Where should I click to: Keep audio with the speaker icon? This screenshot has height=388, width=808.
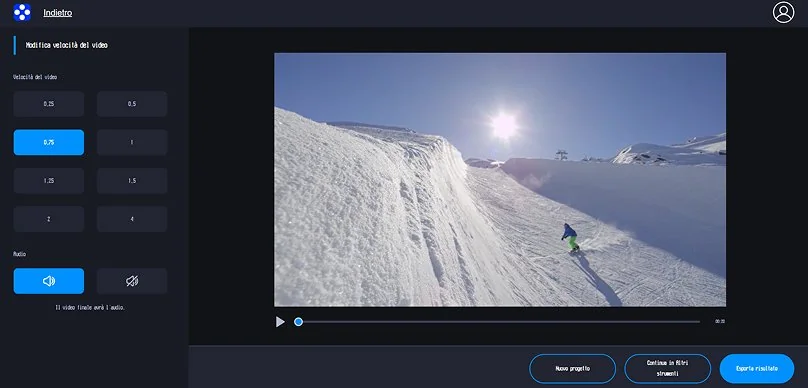(x=49, y=281)
